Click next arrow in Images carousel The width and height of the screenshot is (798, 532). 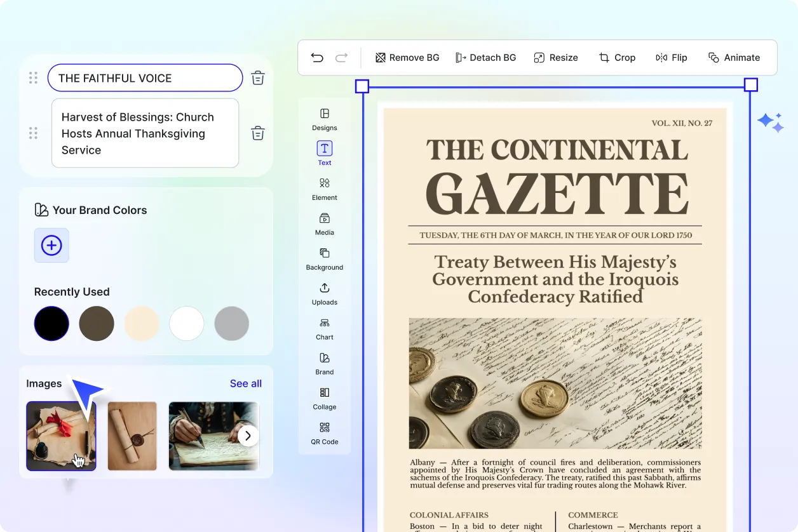(248, 436)
